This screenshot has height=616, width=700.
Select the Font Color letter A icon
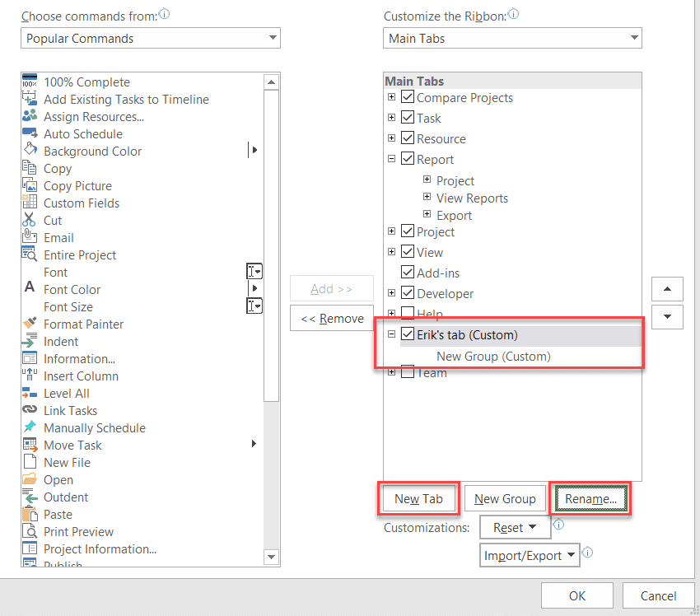tap(30, 287)
